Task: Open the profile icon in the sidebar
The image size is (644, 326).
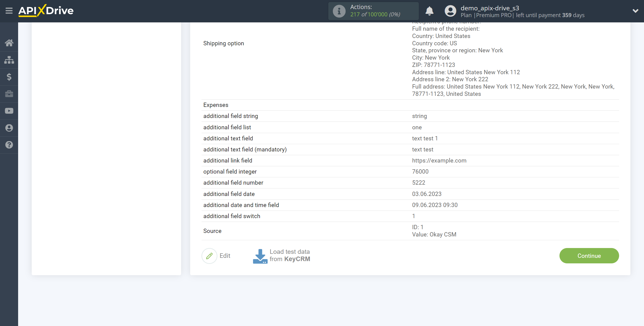Action: [x=9, y=128]
